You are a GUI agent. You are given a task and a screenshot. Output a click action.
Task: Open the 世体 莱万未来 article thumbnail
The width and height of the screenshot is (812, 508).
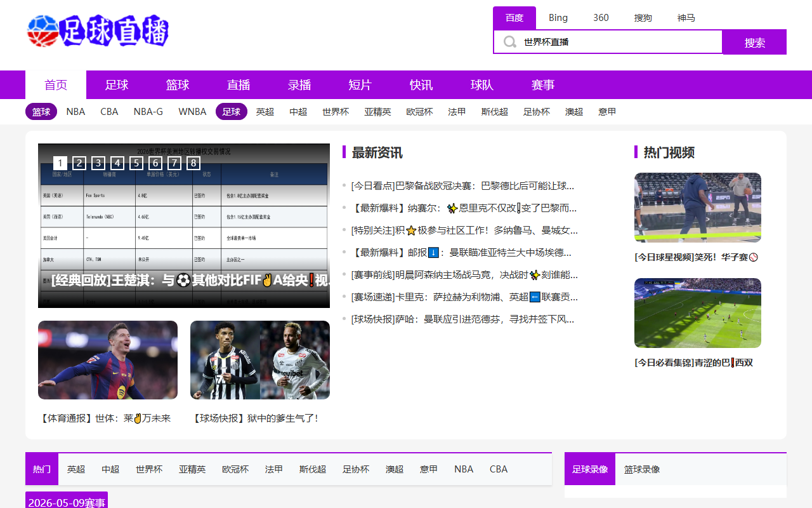(108, 360)
